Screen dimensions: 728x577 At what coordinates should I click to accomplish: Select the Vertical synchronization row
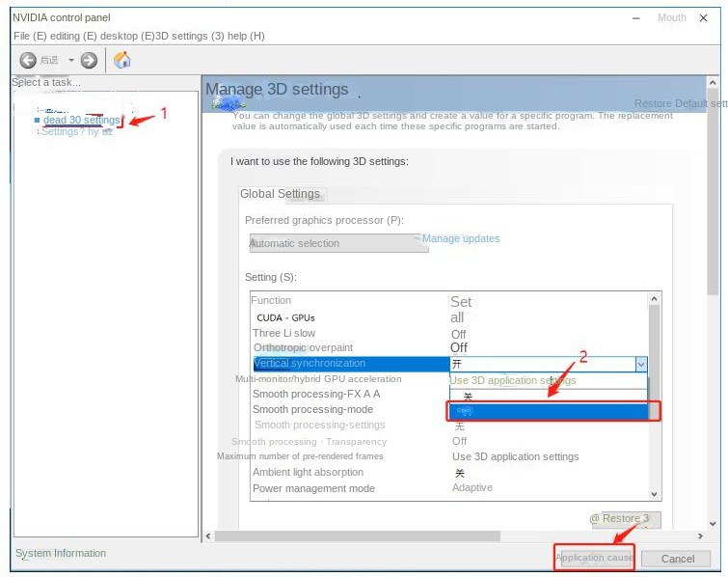(x=351, y=364)
